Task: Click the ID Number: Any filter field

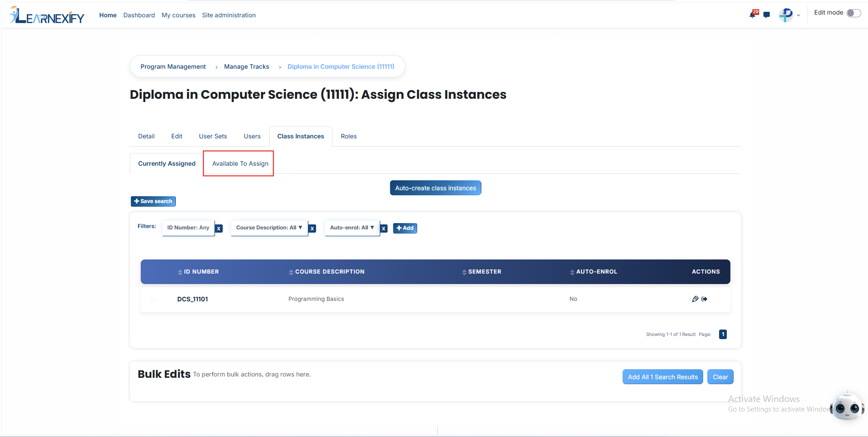Action: [188, 228]
